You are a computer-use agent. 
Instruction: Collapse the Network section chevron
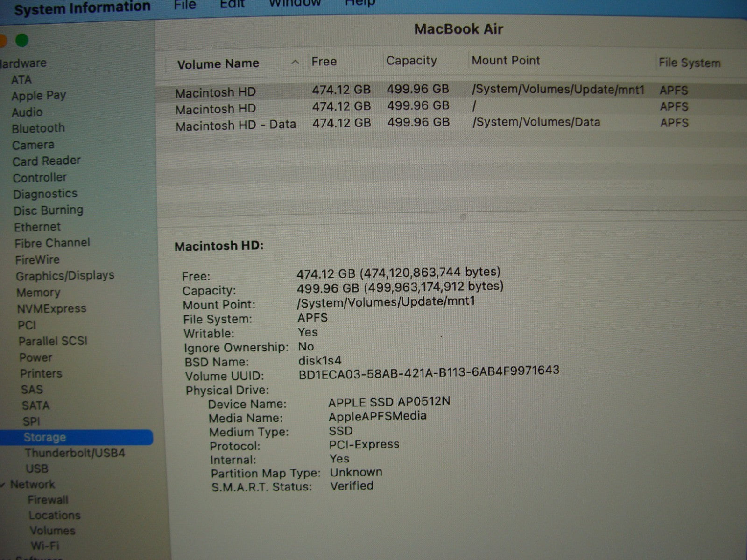4,485
